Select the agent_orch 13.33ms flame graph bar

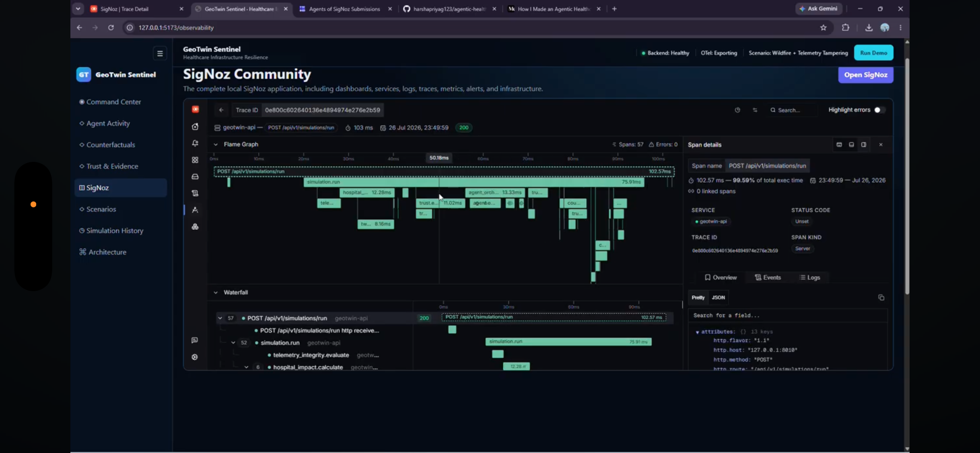pyautogui.click(x=495, y=192)
